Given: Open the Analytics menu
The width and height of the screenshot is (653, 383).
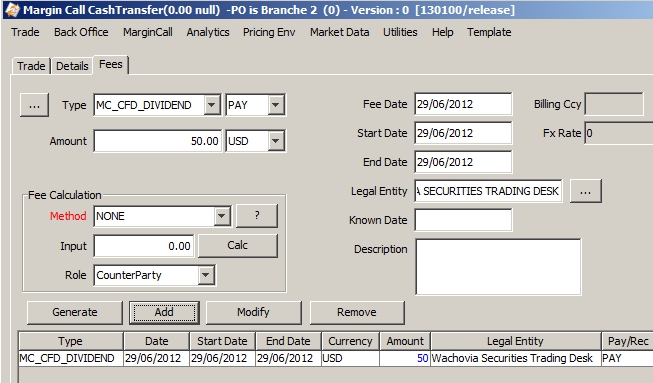Looking at the screenshot, I should (x=208, y=32).
